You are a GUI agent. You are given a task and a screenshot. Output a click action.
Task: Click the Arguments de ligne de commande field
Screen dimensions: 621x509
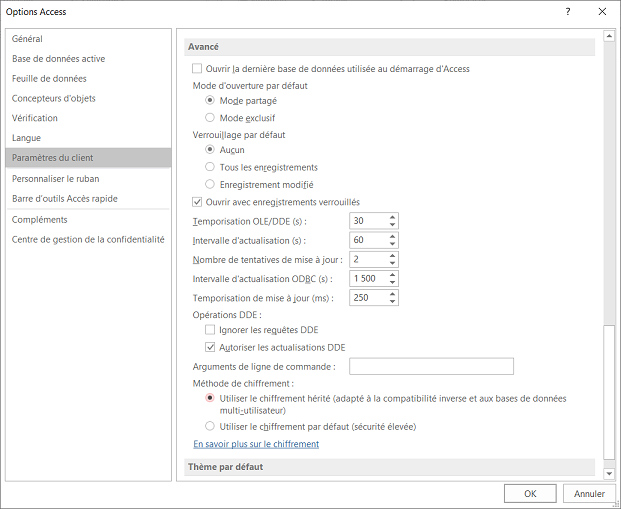pos(426,366)
